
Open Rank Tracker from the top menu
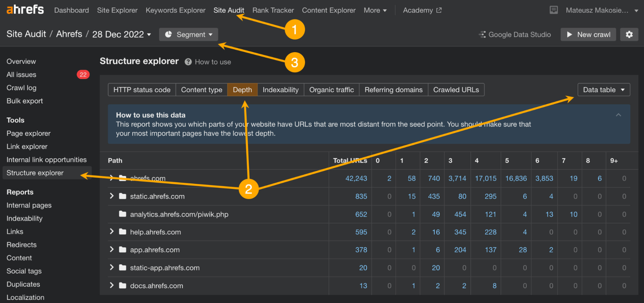pos(273,10)
